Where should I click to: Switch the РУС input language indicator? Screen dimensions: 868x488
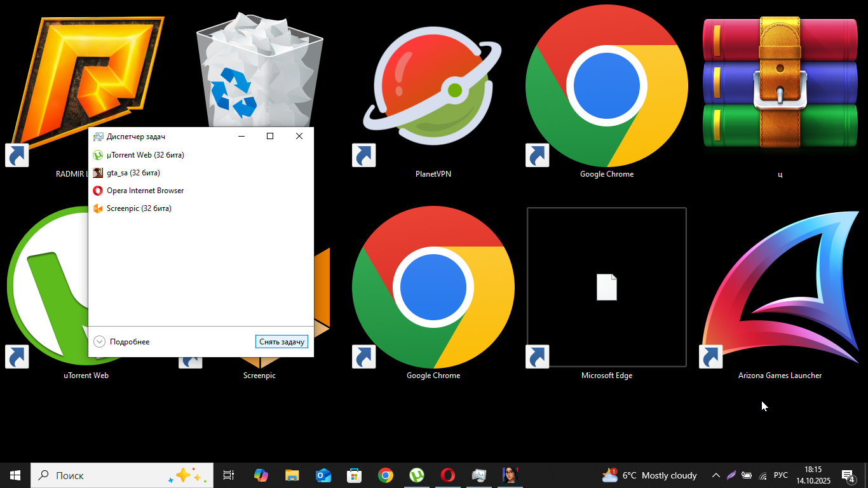coord(781,475)
